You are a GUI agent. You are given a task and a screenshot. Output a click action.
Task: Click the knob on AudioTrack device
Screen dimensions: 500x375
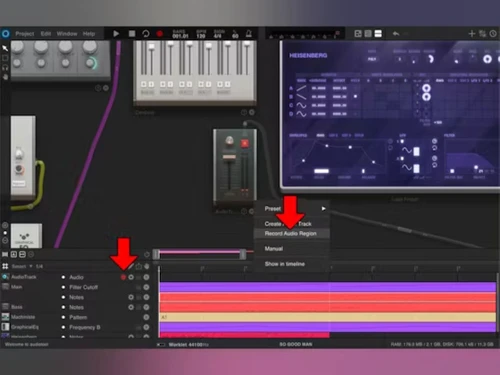coord(229,141)
